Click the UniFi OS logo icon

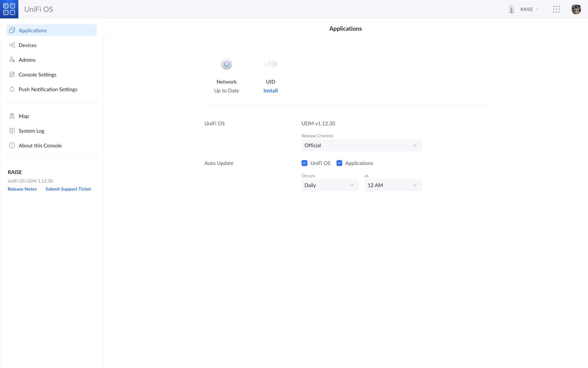9,9
